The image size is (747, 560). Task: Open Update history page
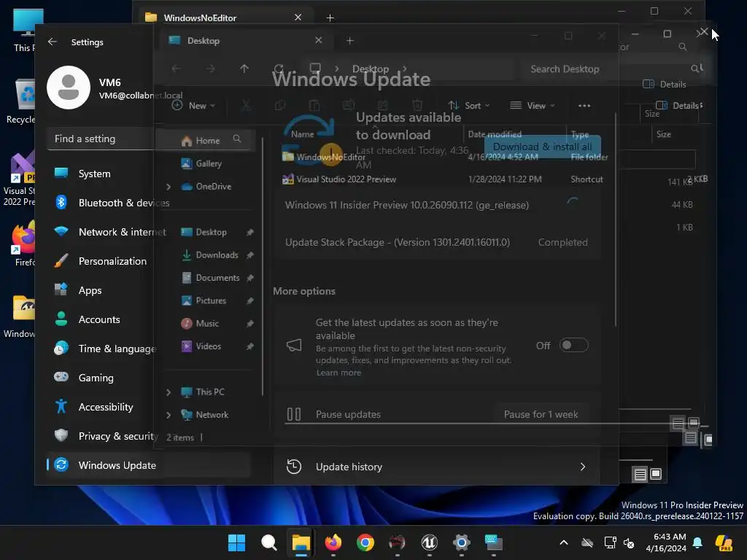[437, 467]
